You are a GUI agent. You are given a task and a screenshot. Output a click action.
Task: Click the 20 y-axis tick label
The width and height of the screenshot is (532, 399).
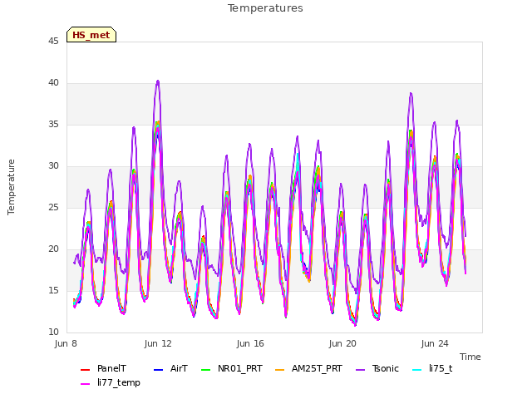pyautogui.click(x=53, y=249)
